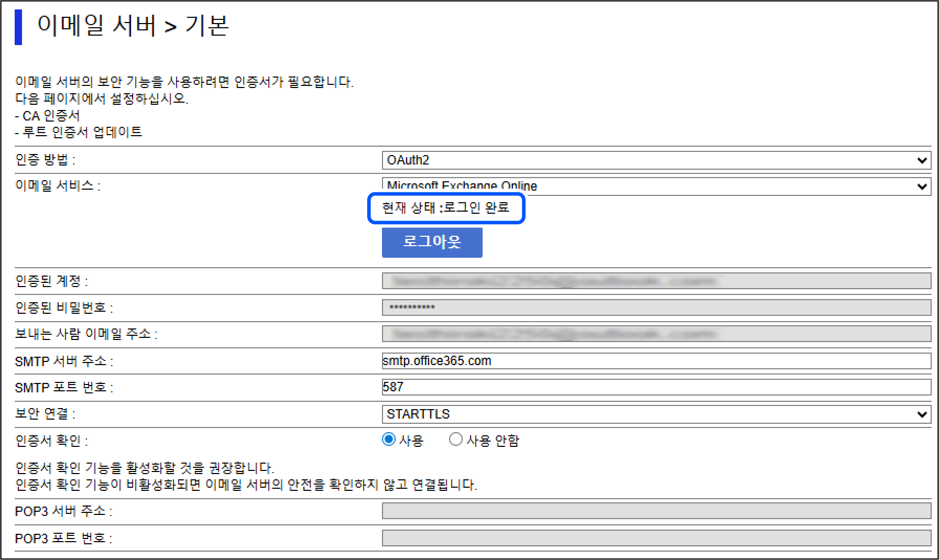Expand the 이메일 서비스 dropdown

tap(656, 186)
